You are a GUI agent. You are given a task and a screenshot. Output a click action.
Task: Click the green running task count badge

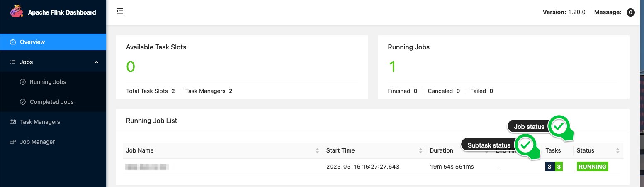[559, 167]
